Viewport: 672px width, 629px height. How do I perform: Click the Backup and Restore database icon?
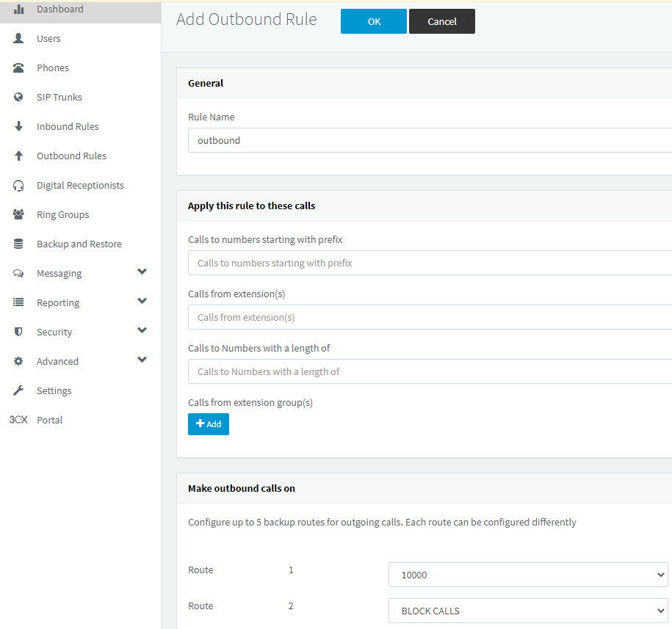click(x=18, y=244)
